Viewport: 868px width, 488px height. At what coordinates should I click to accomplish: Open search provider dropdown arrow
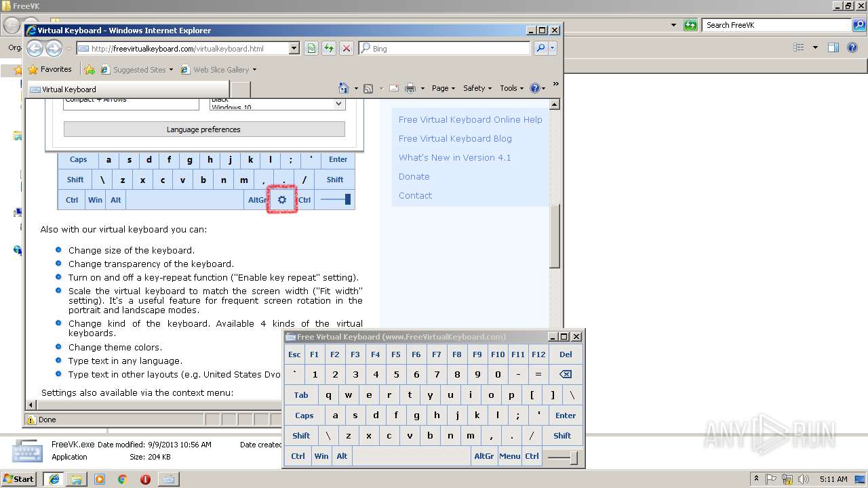553,48
